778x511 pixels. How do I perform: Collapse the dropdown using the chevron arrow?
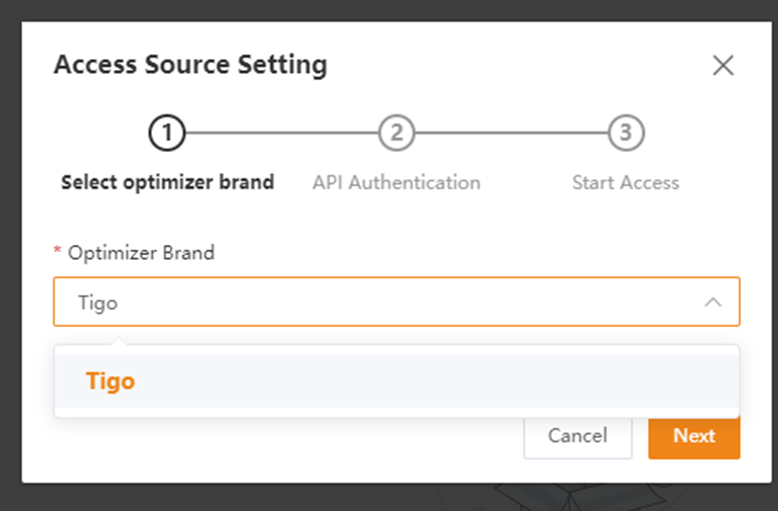[x=713, y=302]
